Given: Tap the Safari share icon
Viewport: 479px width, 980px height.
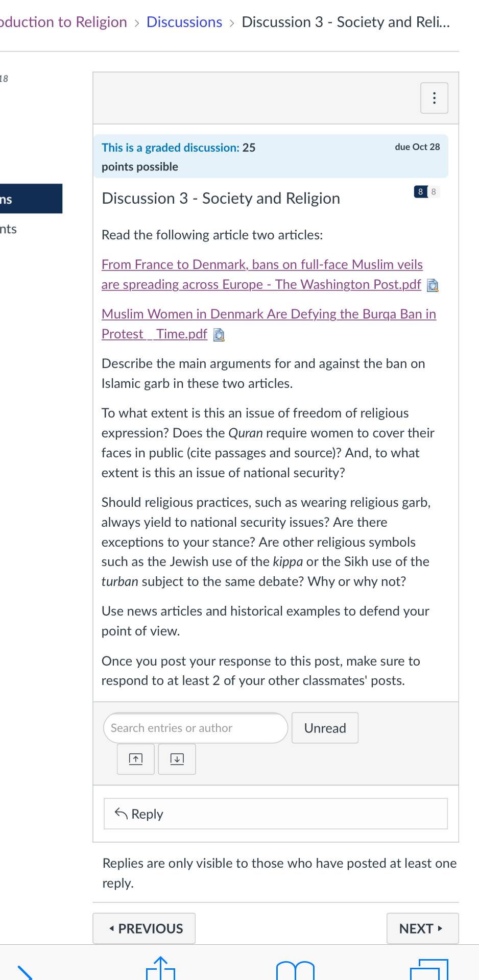Looking at the screenshot, I should (x=161, y=968).
